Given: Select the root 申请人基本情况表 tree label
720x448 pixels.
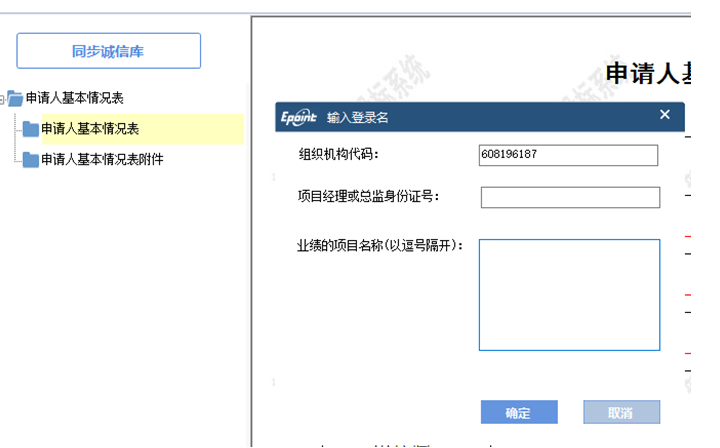Looking at the screenshot, I should [x=74, y=98].
